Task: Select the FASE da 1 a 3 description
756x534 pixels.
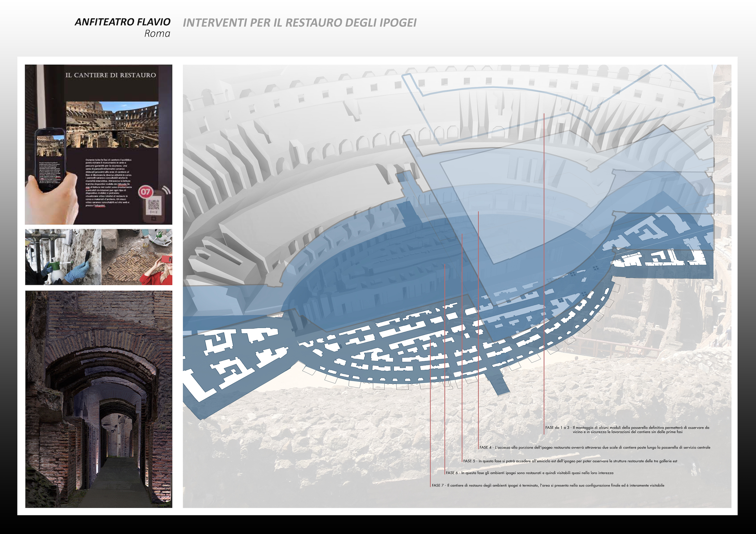Action: click(x=627, y=430)
